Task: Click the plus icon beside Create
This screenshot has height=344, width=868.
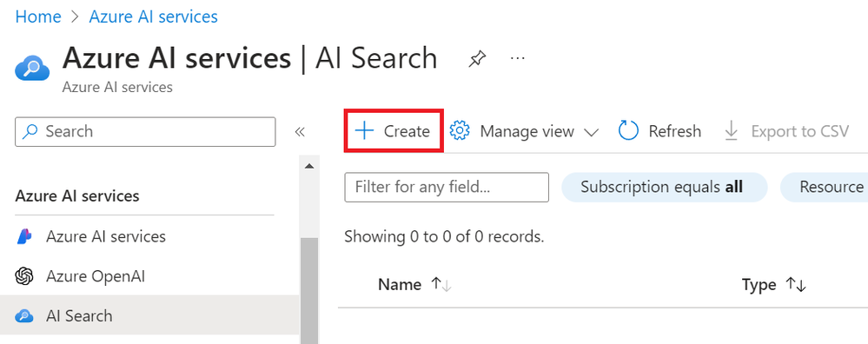Action: pos(365,131)
